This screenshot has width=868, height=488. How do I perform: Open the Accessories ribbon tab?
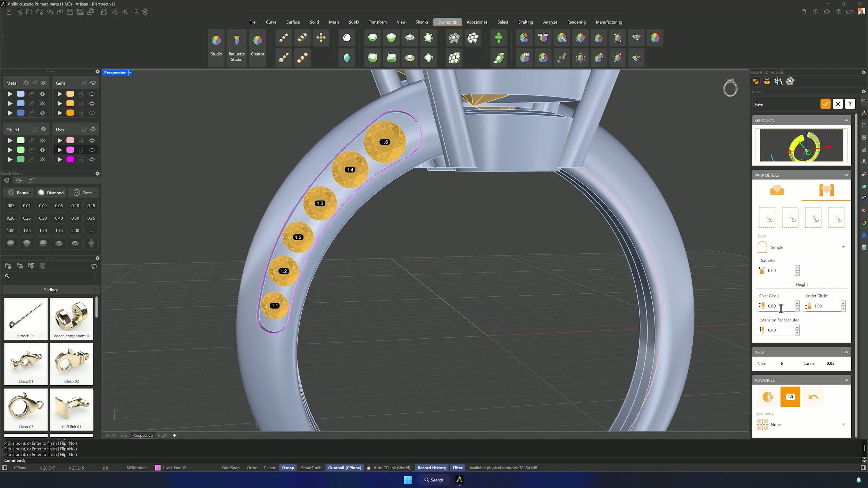tap(477, 22)
